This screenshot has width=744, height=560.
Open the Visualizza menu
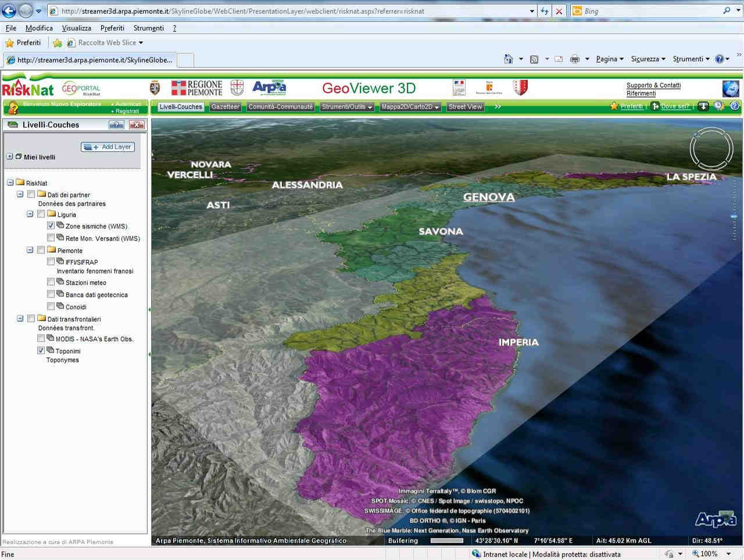click(77, 28)
